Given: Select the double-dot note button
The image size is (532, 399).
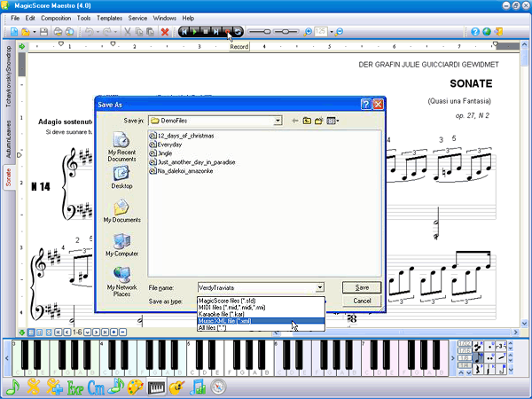Looking at the screenshot, I should click(489, 357).
